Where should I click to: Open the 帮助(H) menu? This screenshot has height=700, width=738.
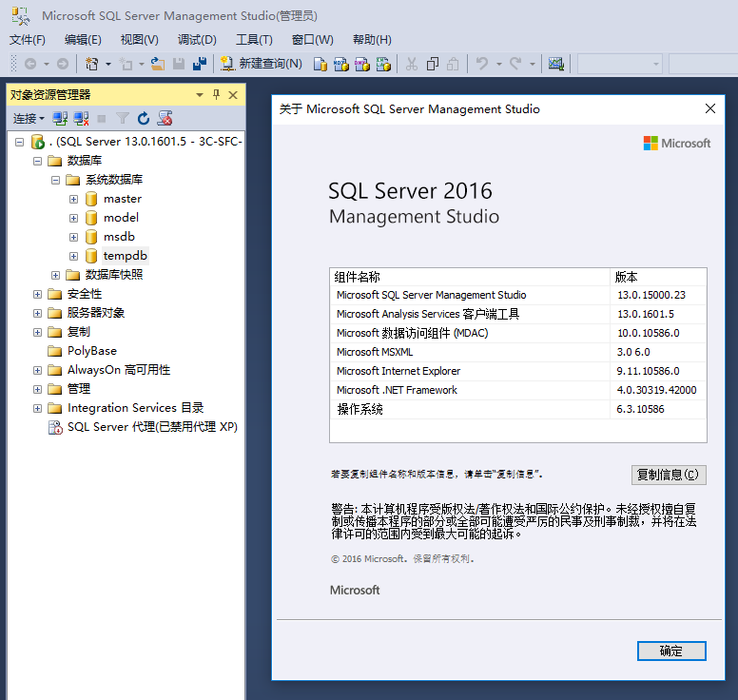coord(372,39)
